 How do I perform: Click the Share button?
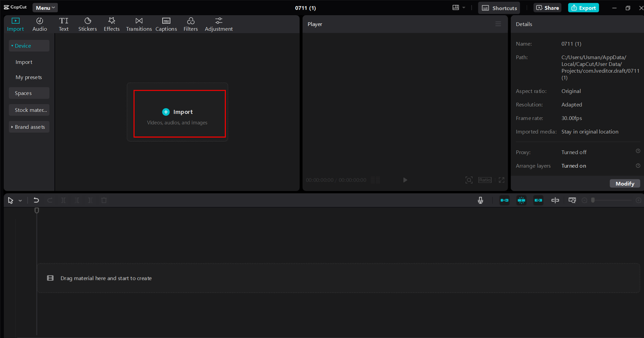click(547, 8)
